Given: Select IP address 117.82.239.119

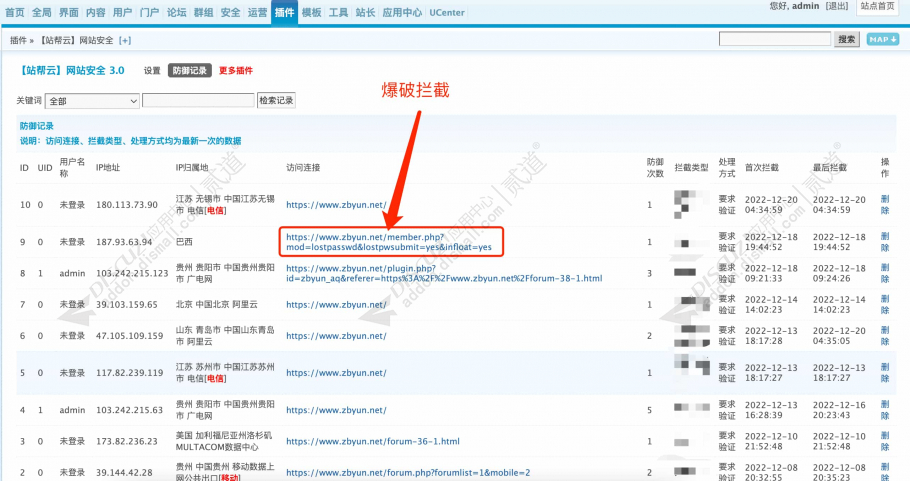Looking at the screenshot, I should tap(129, 373).
